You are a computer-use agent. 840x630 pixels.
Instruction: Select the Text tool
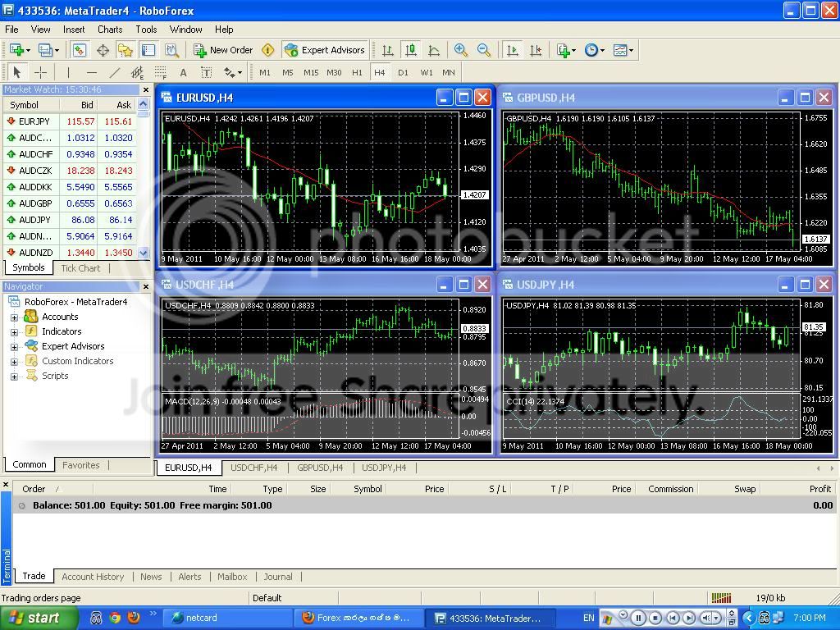[183, 72]
